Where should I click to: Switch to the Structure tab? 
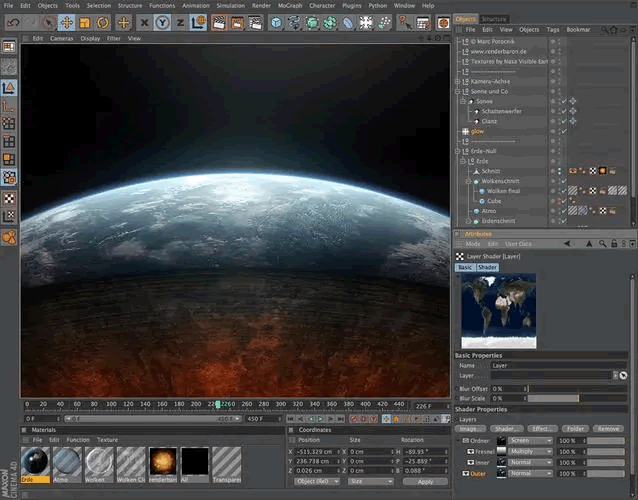(494, 19)
